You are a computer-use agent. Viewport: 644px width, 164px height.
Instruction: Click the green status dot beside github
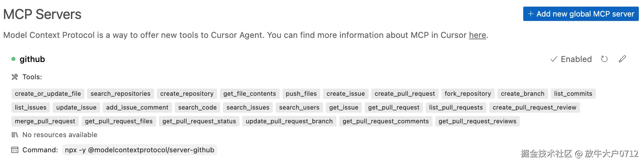13,59
